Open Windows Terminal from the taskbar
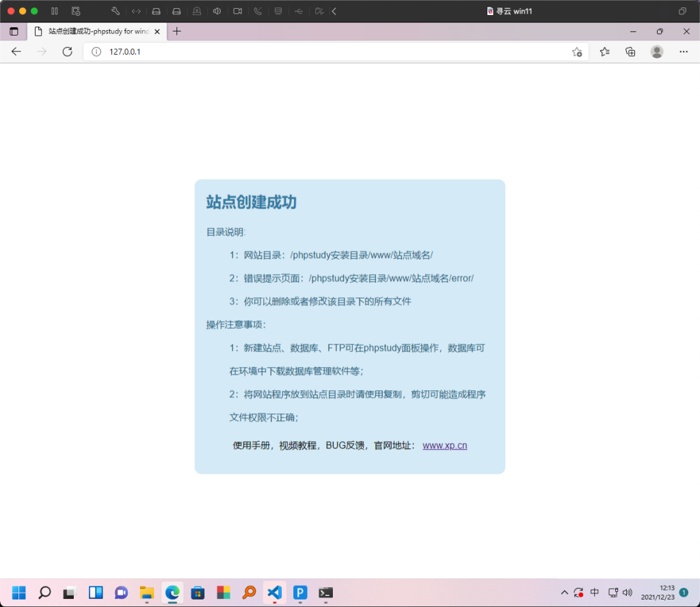The width and height of the screenshot is (700, 607). [325, 592]
